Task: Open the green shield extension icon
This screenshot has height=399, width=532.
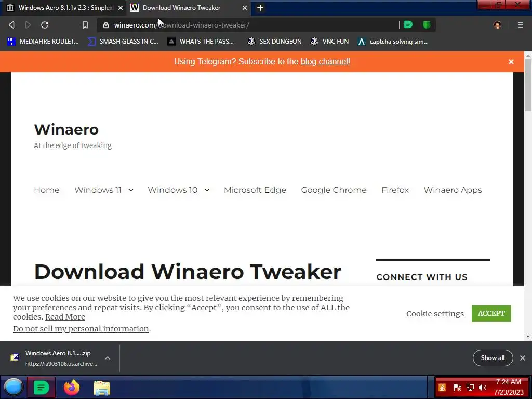Action: (x=427, y=25)
